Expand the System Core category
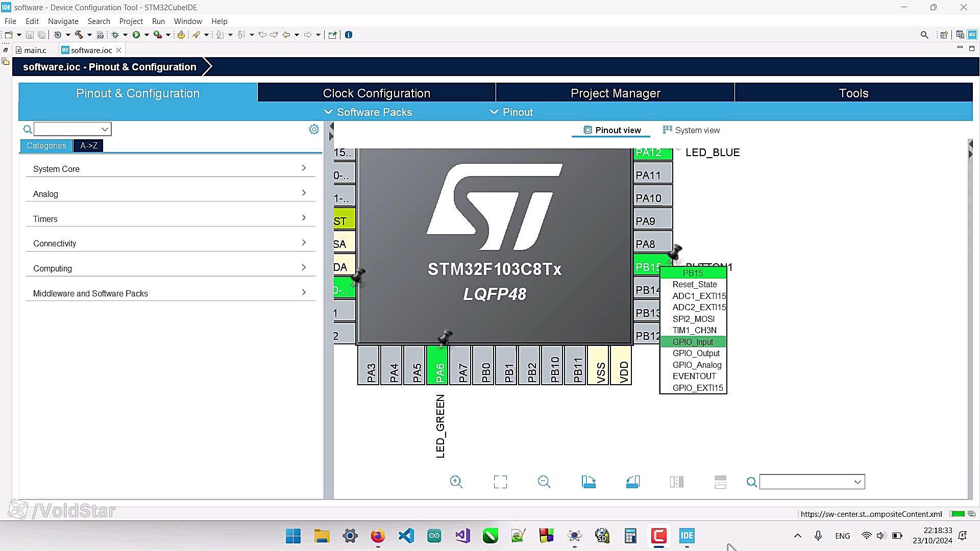 [x=170, y=169]
